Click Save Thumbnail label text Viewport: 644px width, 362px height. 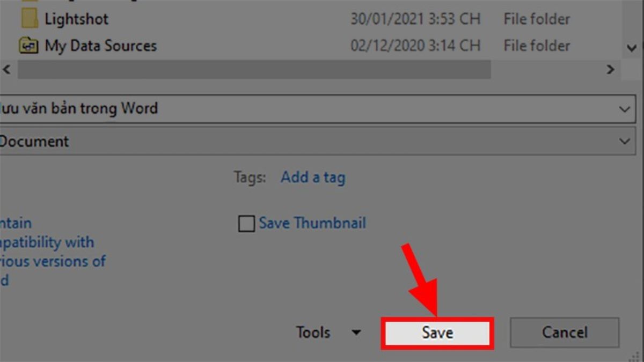[312, 223]
